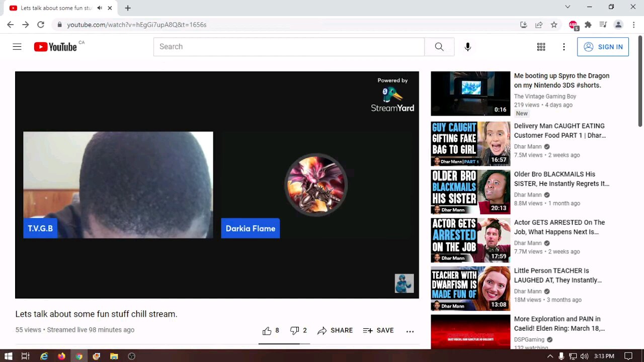644x362 pixels.
Task: Expand the tab search dropdown arrow
Action: 568,7
